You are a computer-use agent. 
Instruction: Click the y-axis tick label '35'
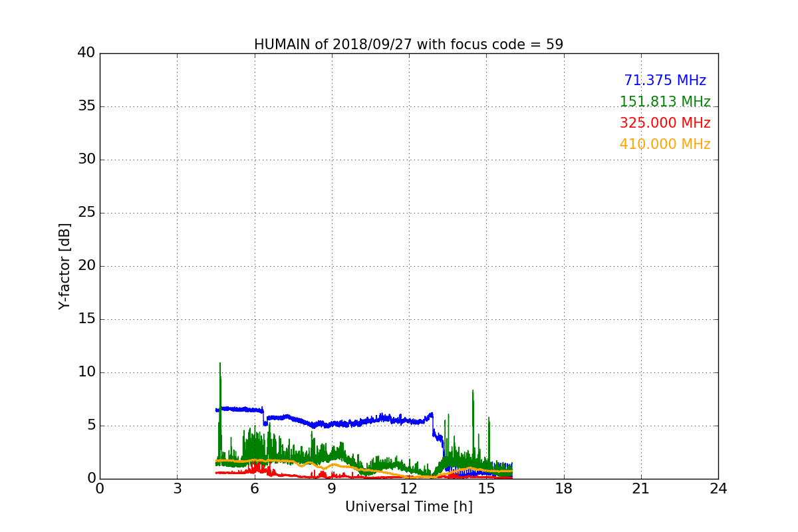[x=86, y=106]
